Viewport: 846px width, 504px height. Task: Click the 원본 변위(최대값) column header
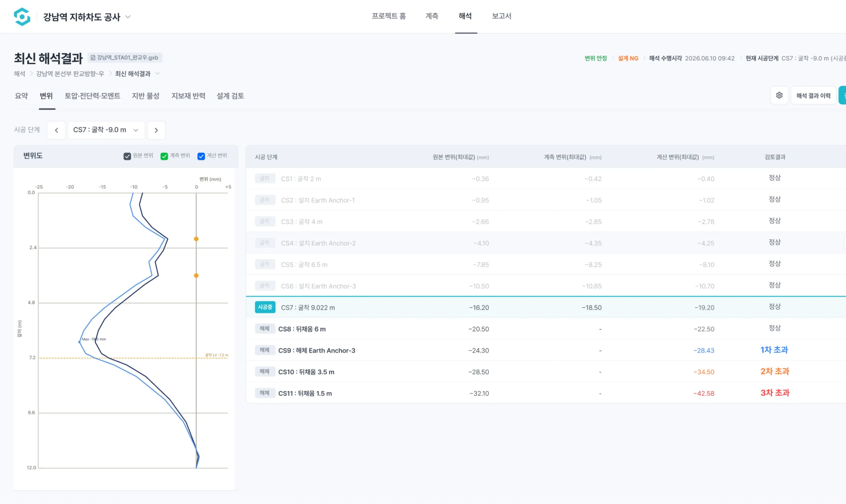click(x=461, y=157)
